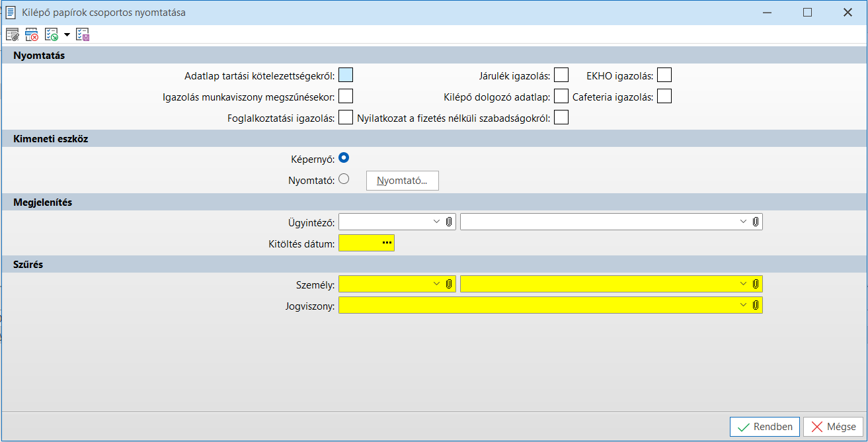Image resolution: width=868 pixels, height=442 pixels.
Task: Tick Igazolás munkaviszony megszűnésekor checkbox
Action: [x=346, y=96]
